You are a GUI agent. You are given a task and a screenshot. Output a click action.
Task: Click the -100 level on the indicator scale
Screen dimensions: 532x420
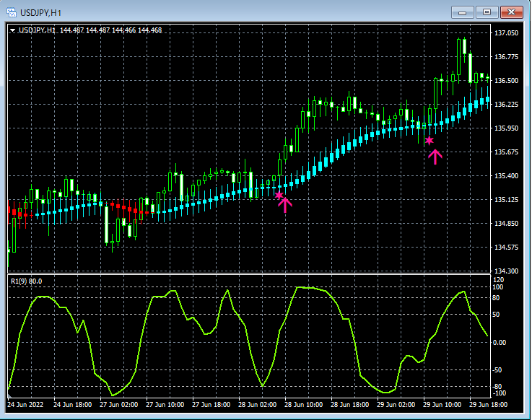(x=499, y=393)
